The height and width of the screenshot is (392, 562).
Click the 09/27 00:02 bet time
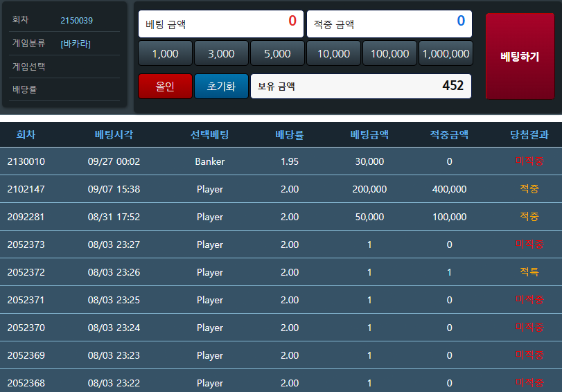114,161
